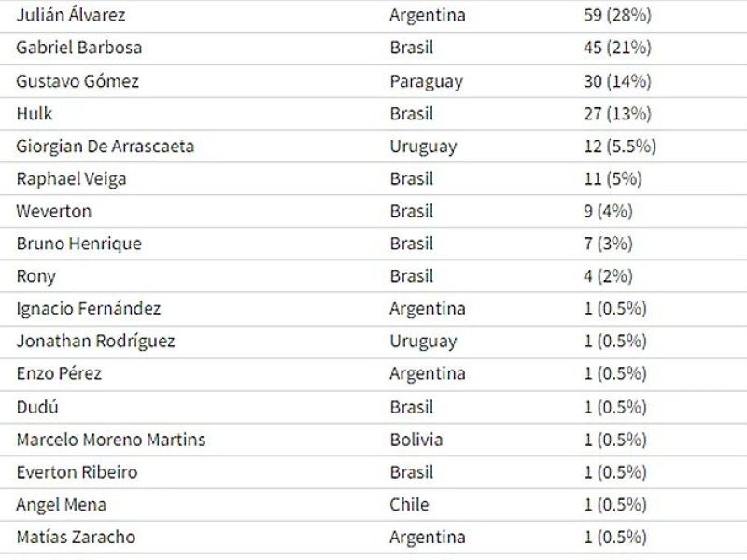
Task: Click Matías Zaracho name cell
Action: coord(76,537)
